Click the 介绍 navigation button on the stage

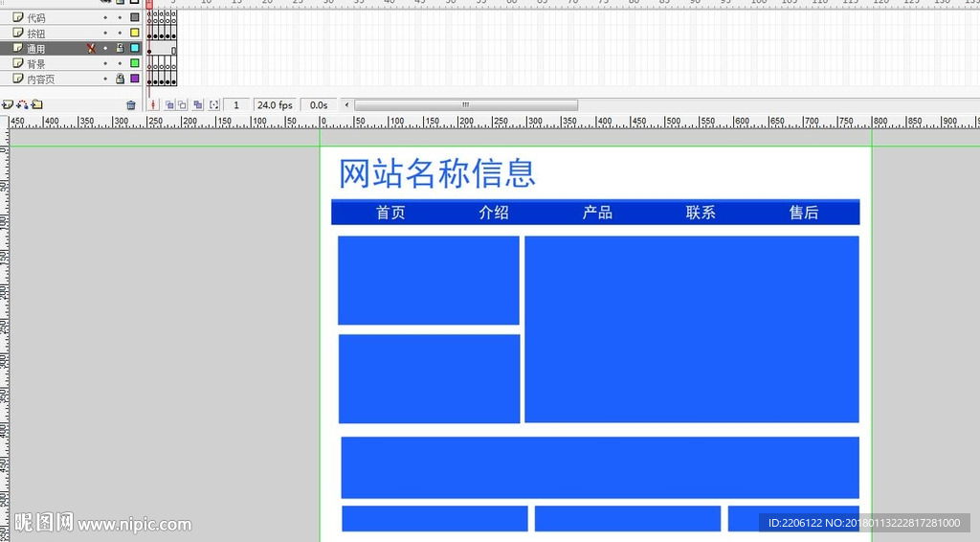coord(494,213)
